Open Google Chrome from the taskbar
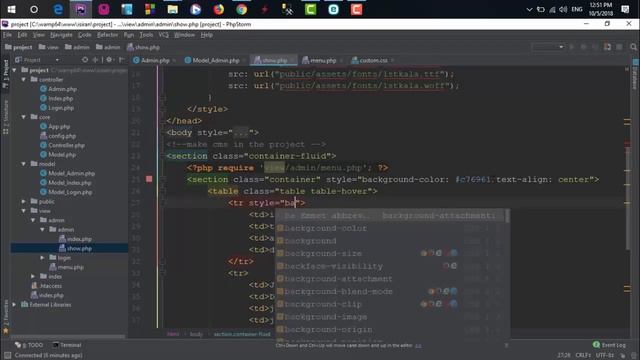Viewport: 640px width, 360px height. pos(242,9)
